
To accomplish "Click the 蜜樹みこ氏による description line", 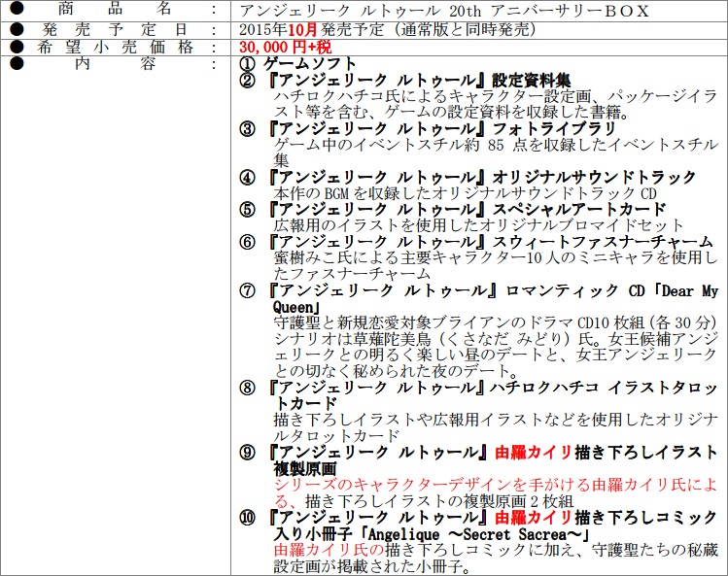I will [x=496, y=257].
